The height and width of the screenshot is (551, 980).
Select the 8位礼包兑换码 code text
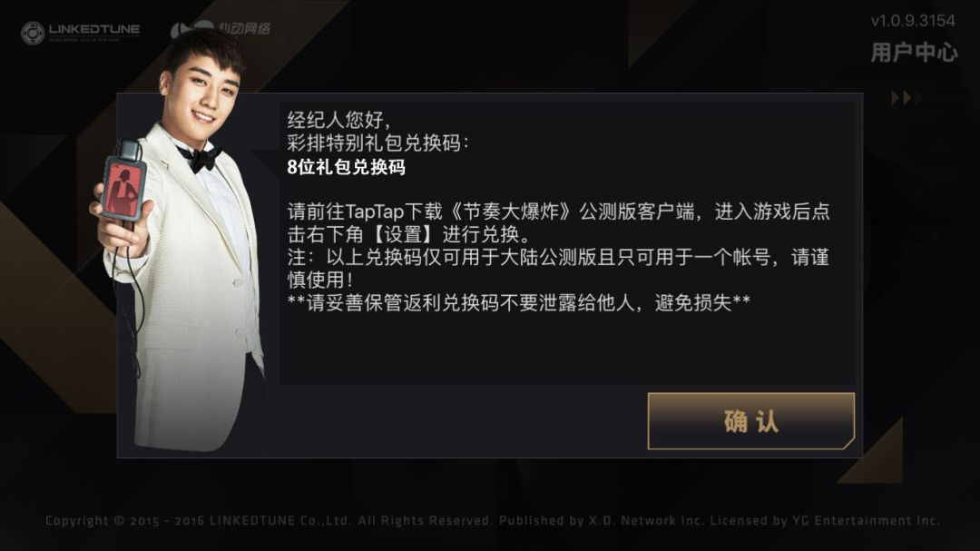[x=347, y=167]
